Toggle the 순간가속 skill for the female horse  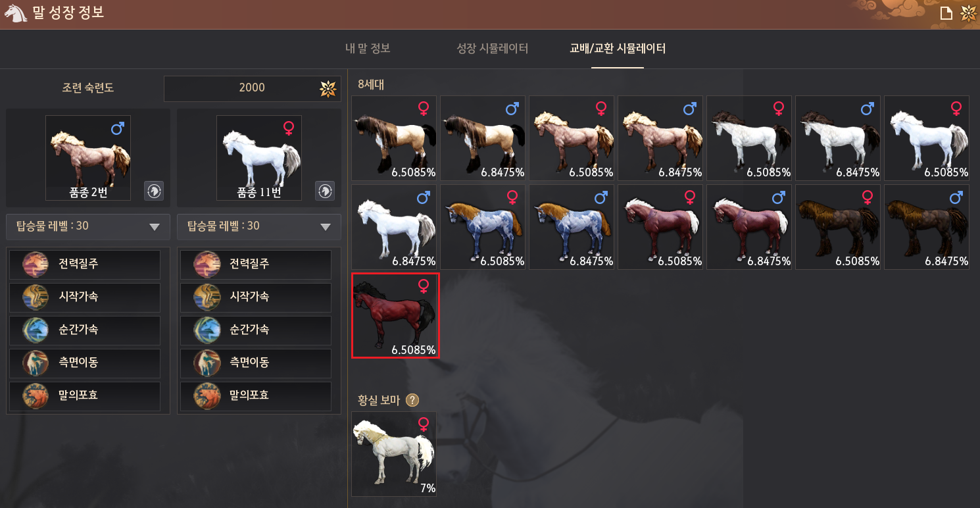pyautogui.click(x=256, y=330)
